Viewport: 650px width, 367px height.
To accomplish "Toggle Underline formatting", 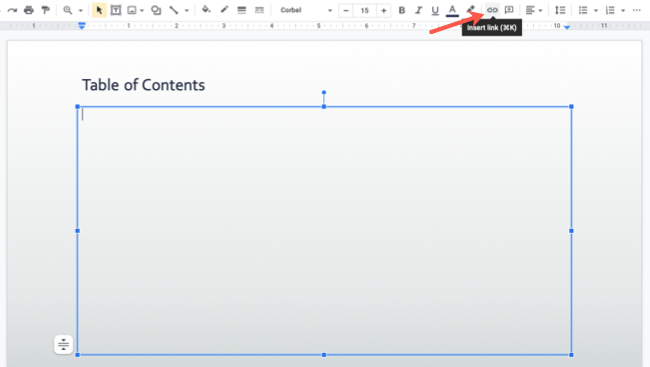I will coord(435,10).
